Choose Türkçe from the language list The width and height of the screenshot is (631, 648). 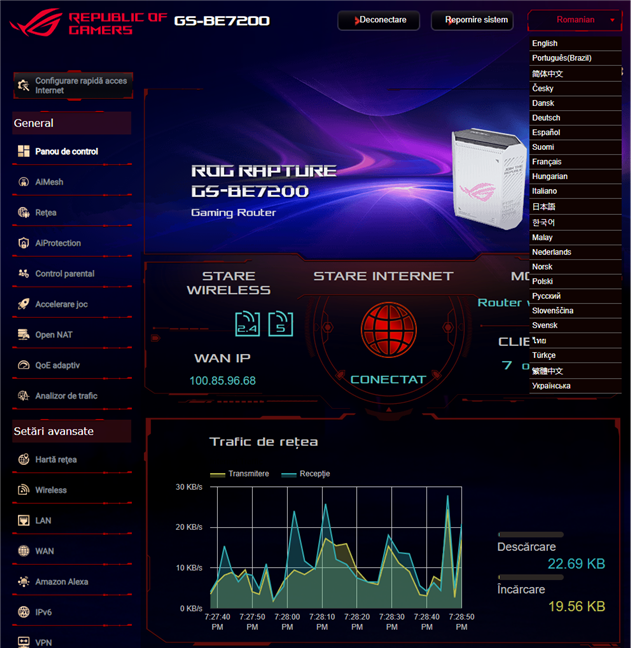pyautogui.click(x=575, y=355)
